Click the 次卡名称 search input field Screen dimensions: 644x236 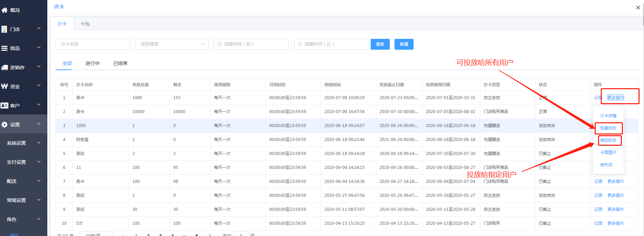(x=93, y=44)
